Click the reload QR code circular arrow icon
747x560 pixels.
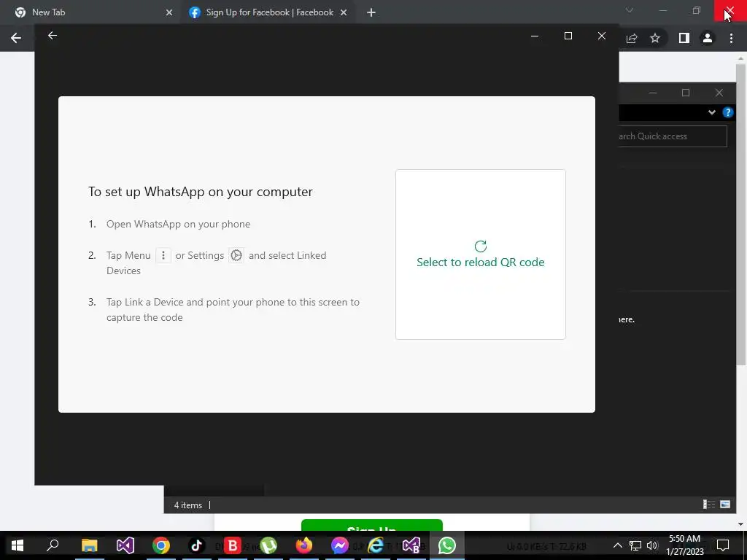coord(480,246)
